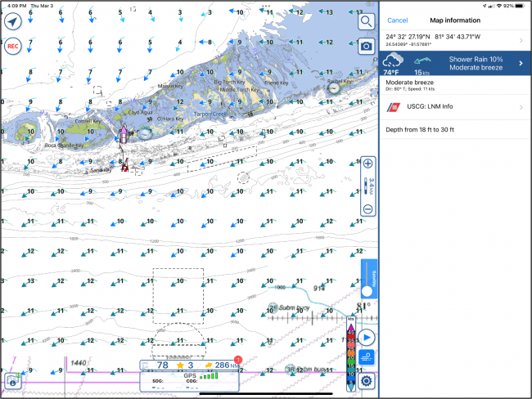Start track recording with REC button
The width and height of the screenshot is (532, 399).
click(x=12, y=47)
